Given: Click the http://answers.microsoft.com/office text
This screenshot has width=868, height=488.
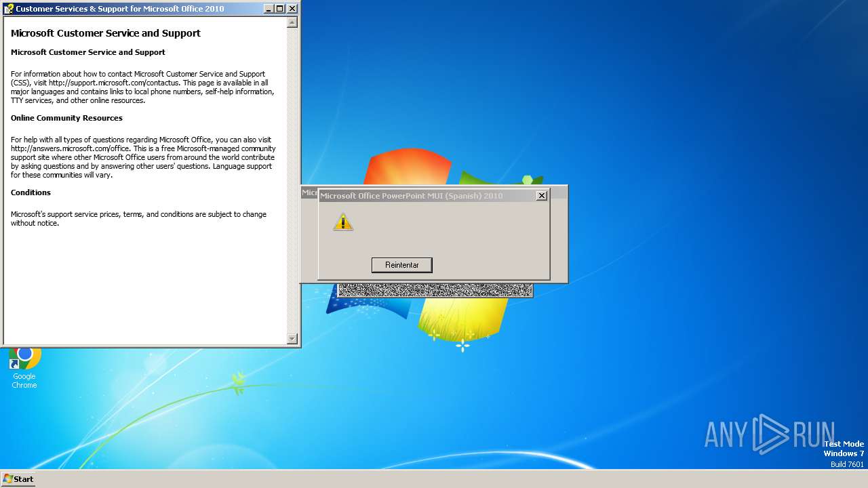Looking at the screenshot, I should click(70, 148).
